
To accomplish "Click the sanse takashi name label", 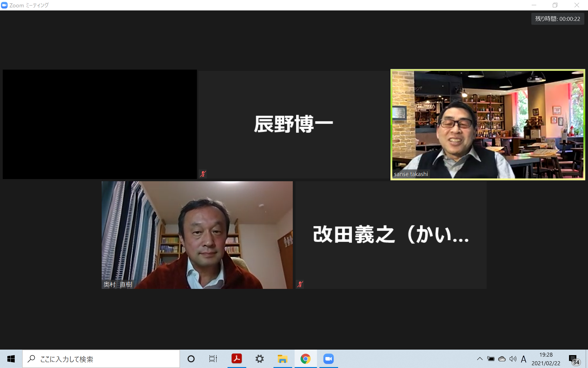I will pos(411,174).
